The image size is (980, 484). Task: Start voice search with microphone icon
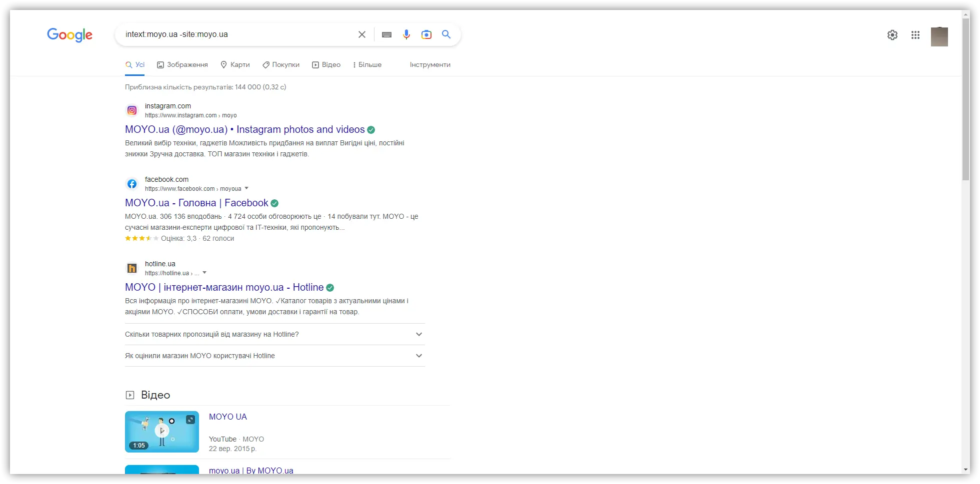[x=406, y=34]
